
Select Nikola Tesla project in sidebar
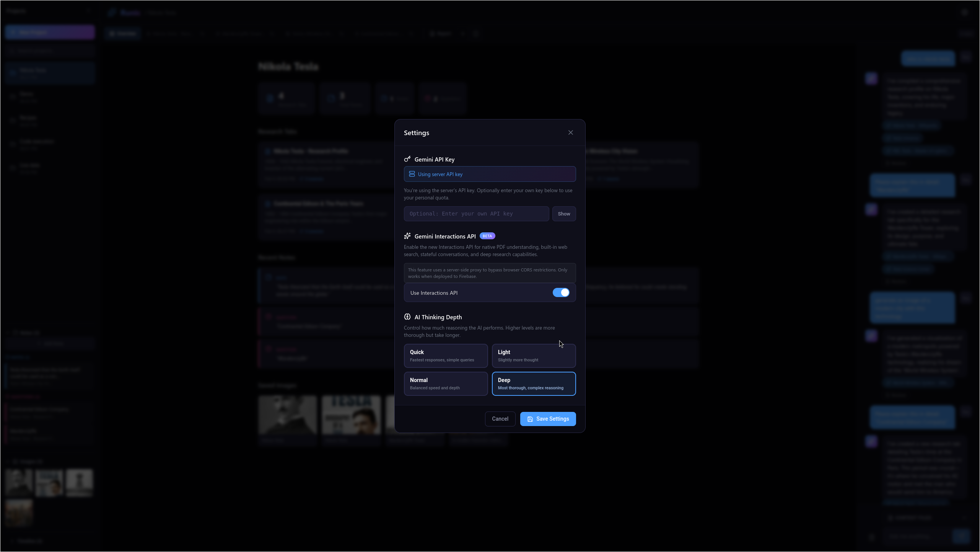(x=50, y=73)
